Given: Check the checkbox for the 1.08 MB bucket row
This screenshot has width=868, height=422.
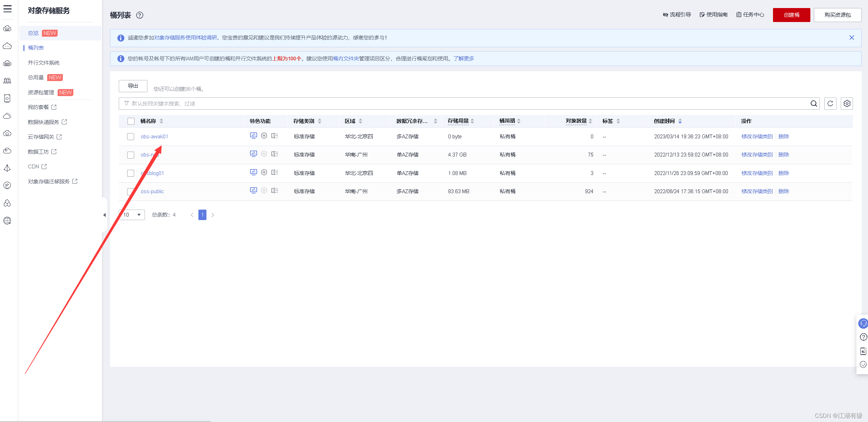Looking at the screenshot, I should point(131,173).
